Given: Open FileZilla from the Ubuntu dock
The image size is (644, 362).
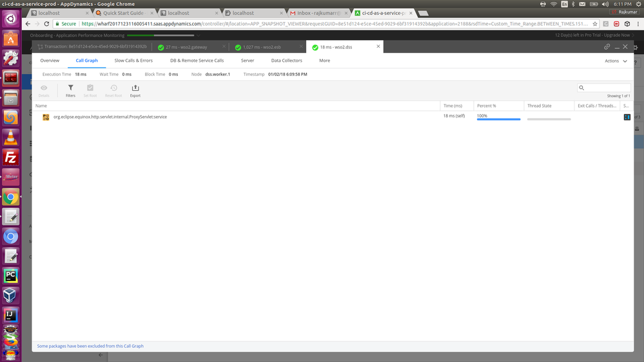Looking at the screenshot, I should pos(10,157).
